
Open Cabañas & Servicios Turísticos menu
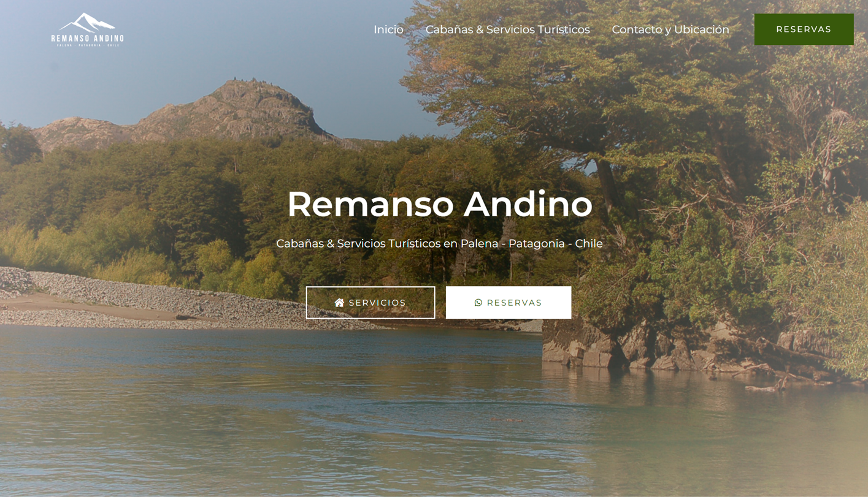507,29
